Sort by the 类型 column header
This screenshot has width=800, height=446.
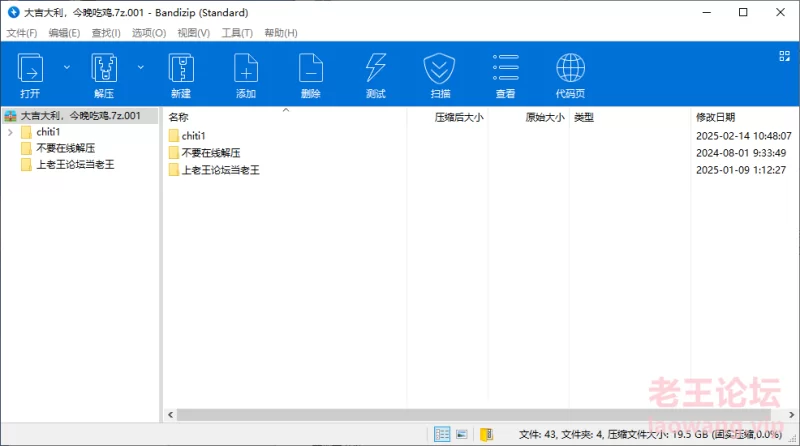(x=584, y=117)
